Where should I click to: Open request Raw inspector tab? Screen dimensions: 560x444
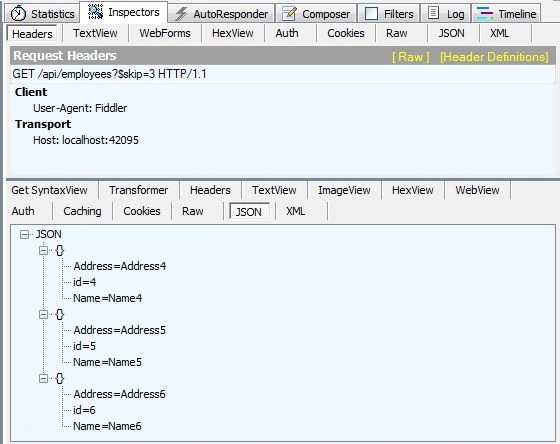coord(396,33)
